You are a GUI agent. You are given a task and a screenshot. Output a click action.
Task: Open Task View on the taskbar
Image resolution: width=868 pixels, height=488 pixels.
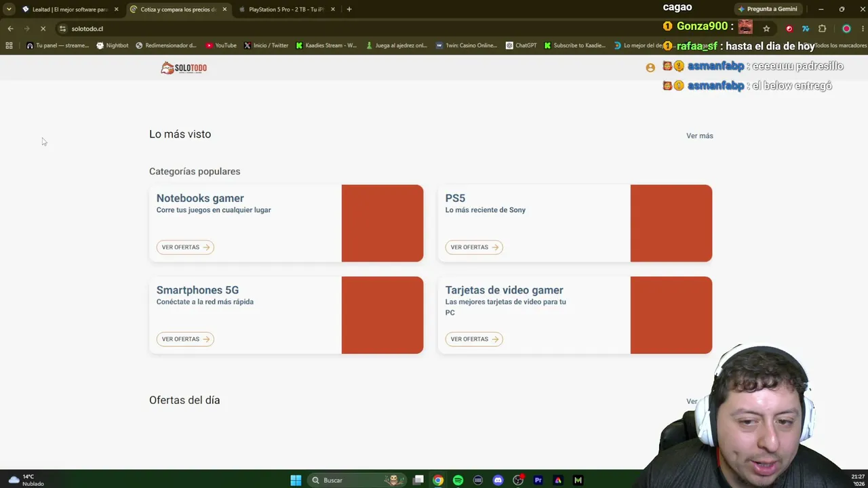418,480
